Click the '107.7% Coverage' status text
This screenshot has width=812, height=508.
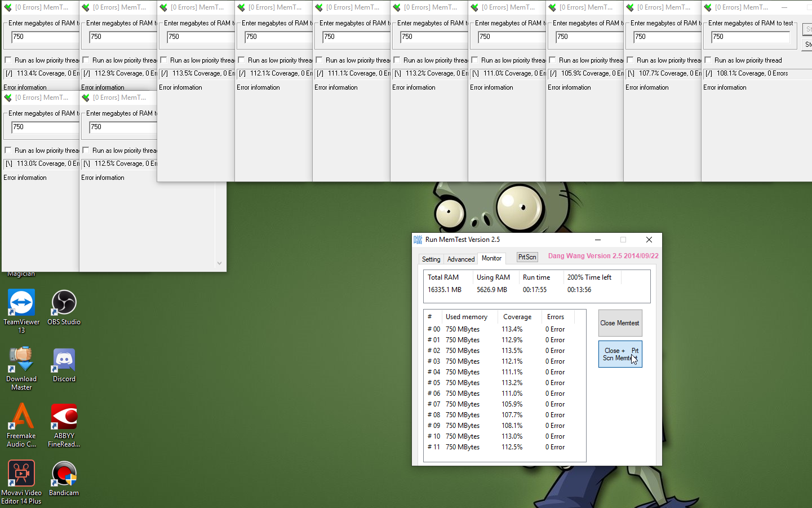663,73
